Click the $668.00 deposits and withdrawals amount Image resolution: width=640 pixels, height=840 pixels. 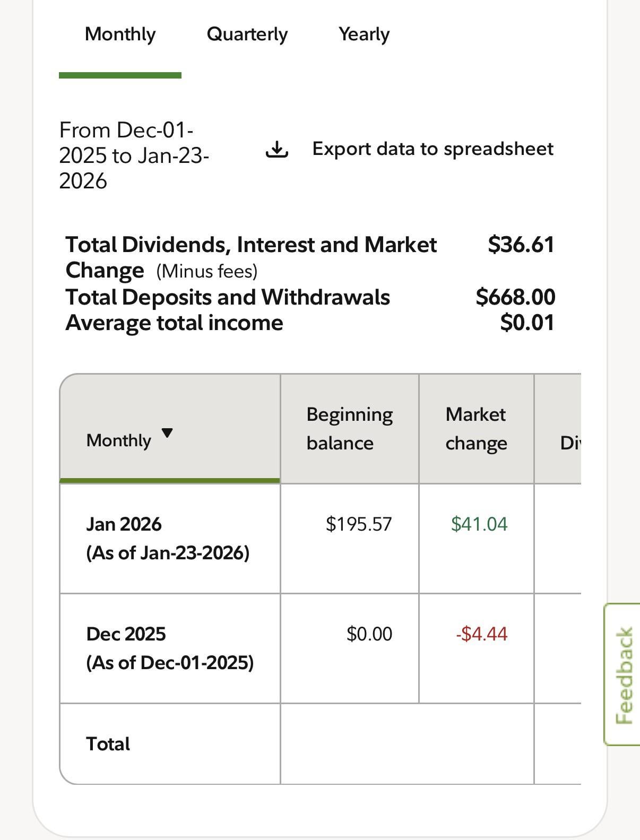tap(515, 297)
